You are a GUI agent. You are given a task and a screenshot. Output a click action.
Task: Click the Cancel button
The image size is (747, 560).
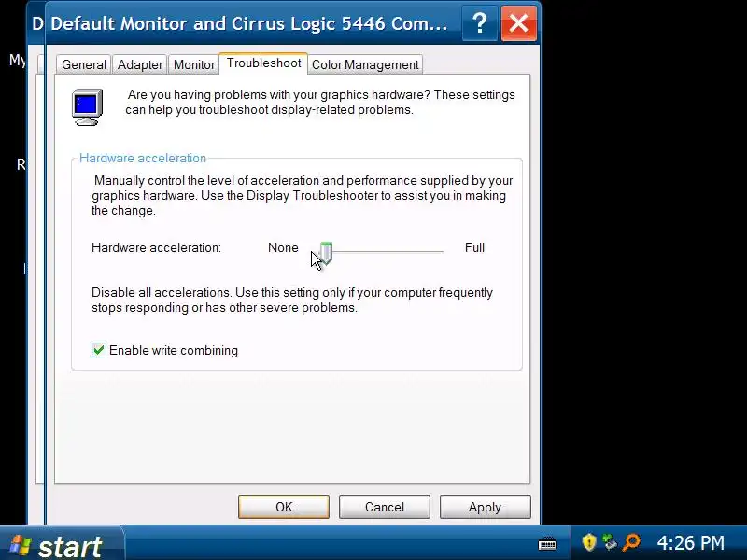[x=385, y=507]
